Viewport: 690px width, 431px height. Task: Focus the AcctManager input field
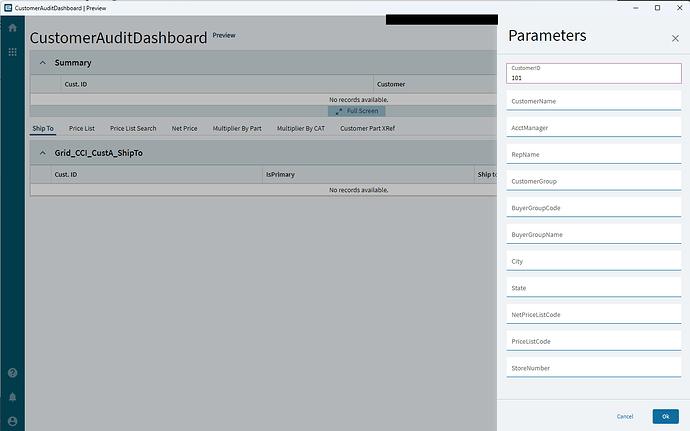pyautogui.click(x=594, y=127)
